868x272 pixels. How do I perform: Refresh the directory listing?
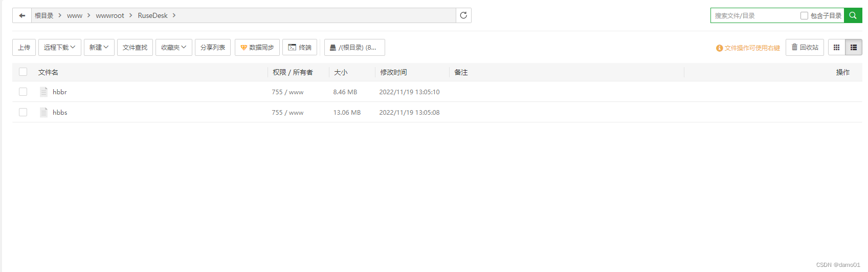click(463, 15)
